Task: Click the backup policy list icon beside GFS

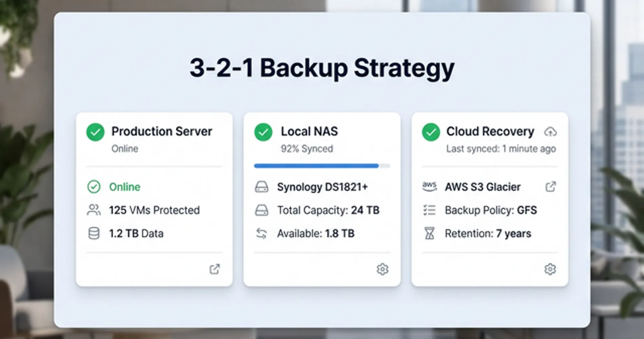Action: 429,210
